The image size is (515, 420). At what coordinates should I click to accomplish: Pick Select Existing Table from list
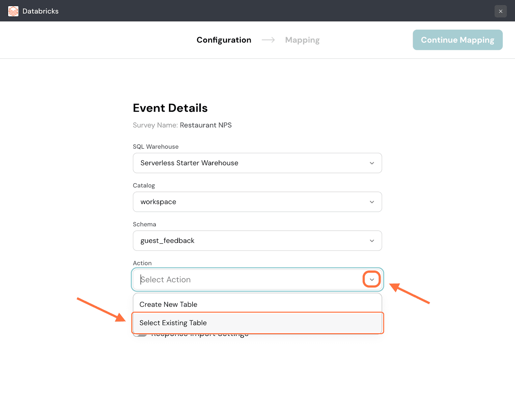173,323
